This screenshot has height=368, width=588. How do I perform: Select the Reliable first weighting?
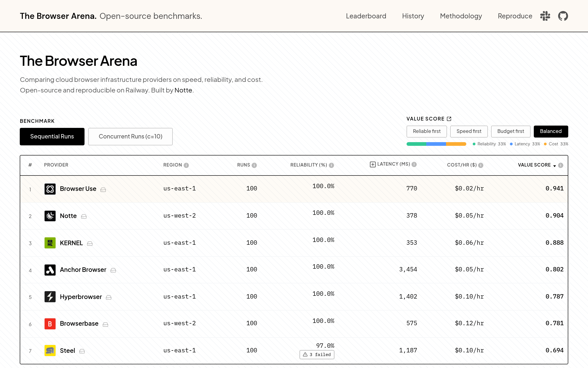pyautogui.click(x=427, y=131)
